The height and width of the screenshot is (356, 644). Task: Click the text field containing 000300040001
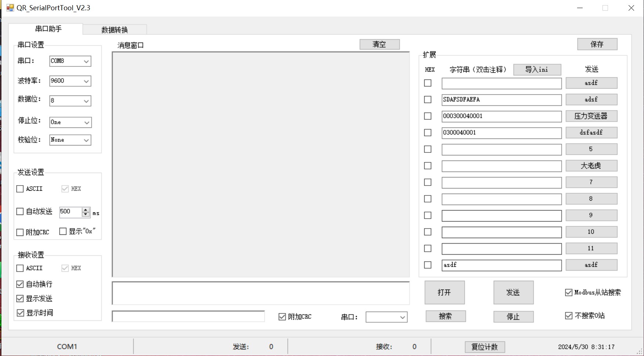(x=501, y=116)
